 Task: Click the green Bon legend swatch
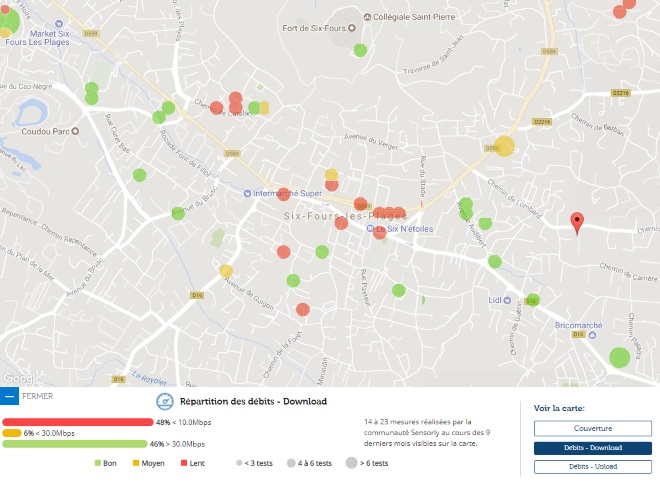[98, 463]
